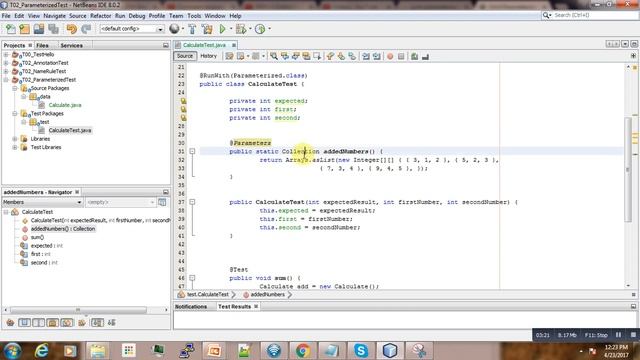Click the Shift Line Left icon
This screenshot has width=640, height=360.
coord(366,56)
